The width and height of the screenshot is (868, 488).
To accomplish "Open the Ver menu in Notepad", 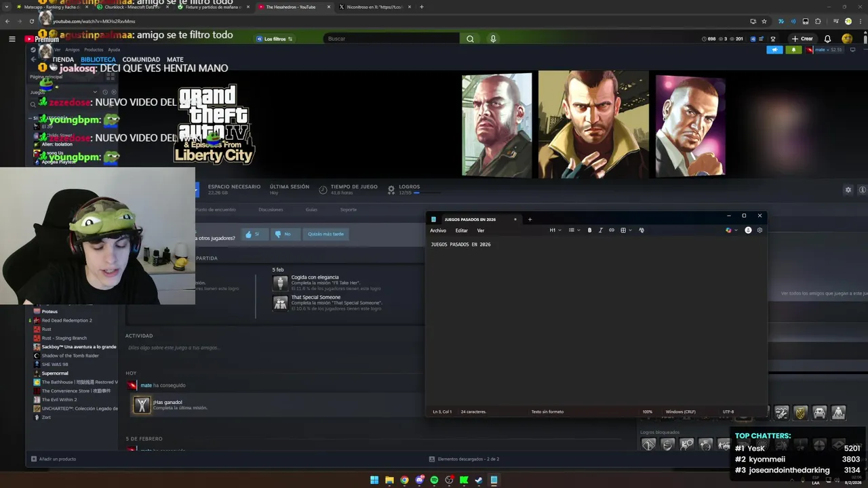I will pos(481,230).
